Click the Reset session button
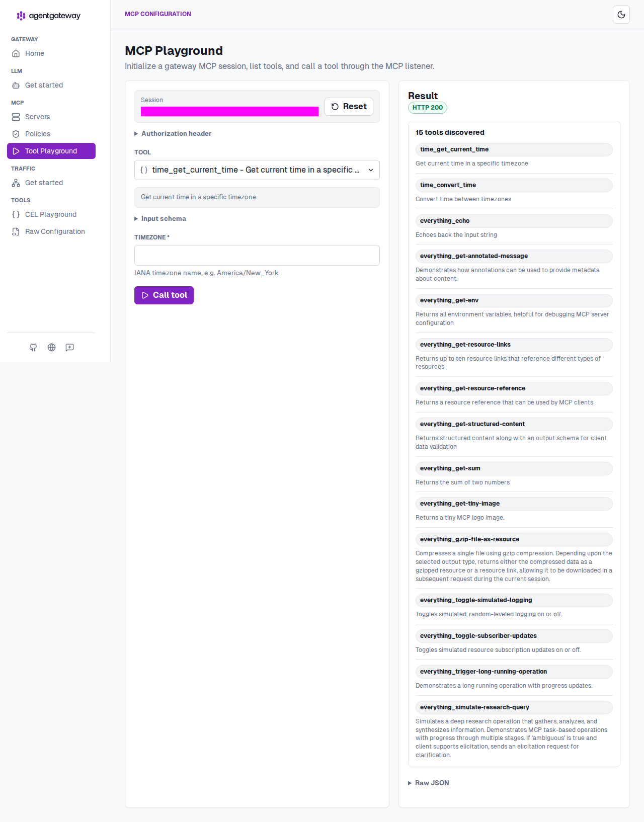 (349, 107)
